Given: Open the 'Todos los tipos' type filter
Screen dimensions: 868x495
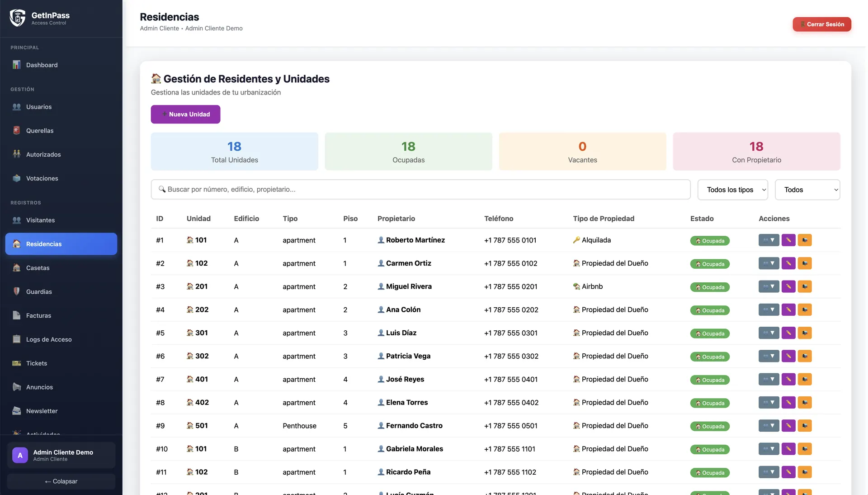Looking at the screenshot, I should tap(732, 190).
